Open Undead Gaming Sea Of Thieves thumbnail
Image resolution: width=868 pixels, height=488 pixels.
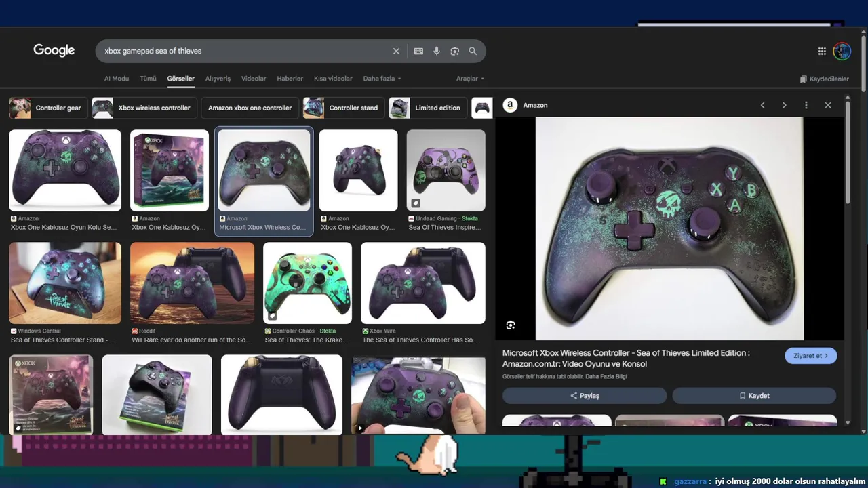446,171
